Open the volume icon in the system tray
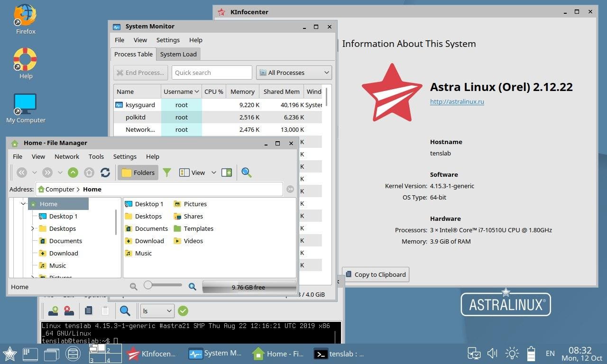The width and height of the screenshot is (607, 364). (x=492, y=353)
